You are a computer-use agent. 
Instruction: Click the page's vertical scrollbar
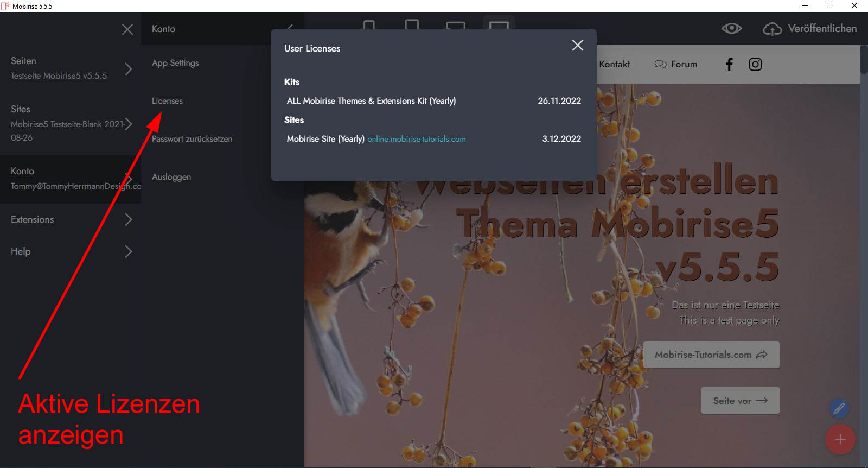pos(863,60)
